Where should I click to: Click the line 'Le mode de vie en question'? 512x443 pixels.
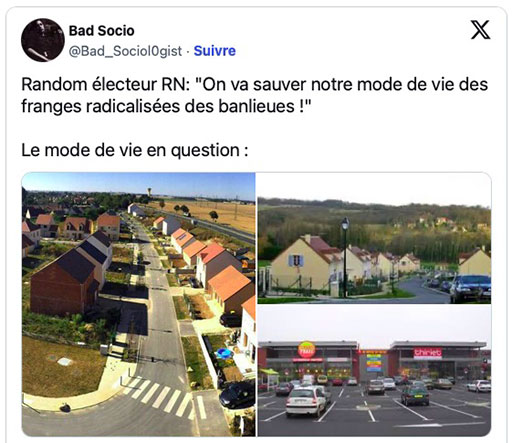[x=135, y=150]
